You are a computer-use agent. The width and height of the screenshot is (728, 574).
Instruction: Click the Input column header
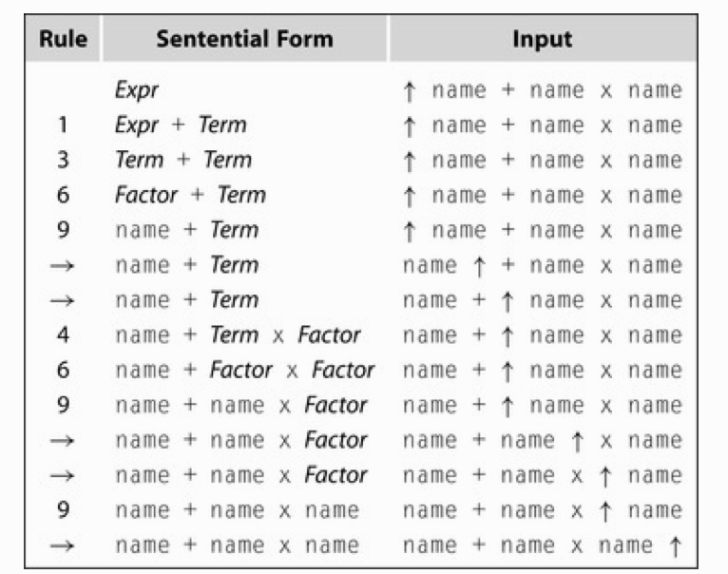pos(543,39)
